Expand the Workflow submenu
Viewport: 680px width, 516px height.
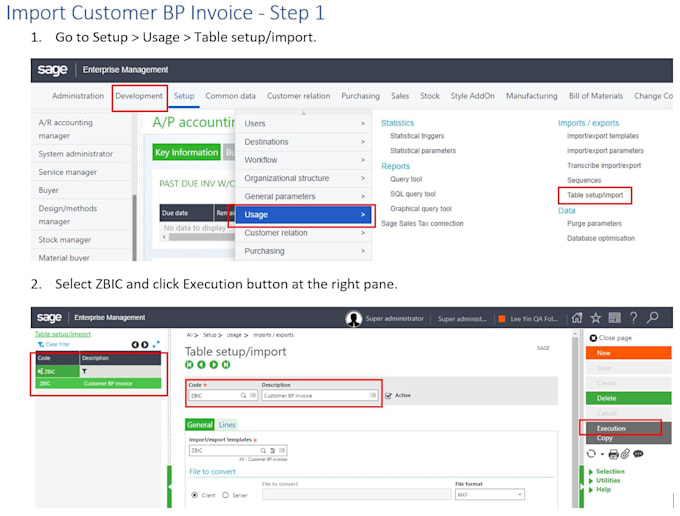point(304,160)
